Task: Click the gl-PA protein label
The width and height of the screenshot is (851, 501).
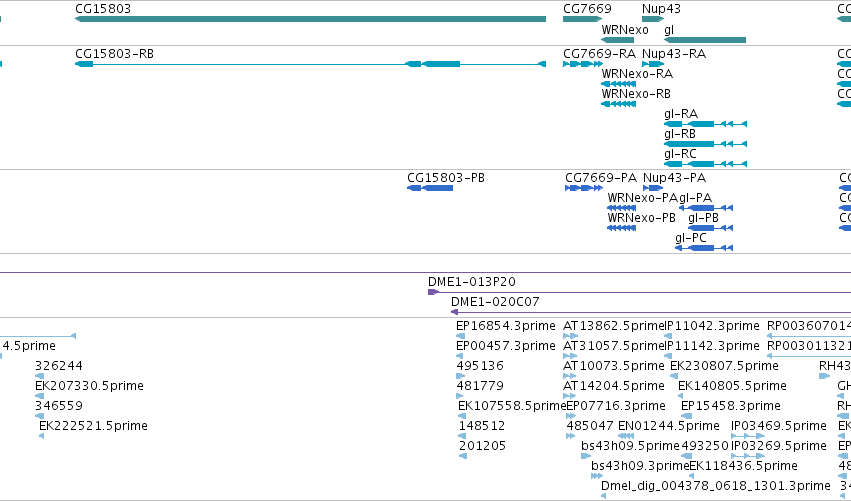Action: click(696, 198)
